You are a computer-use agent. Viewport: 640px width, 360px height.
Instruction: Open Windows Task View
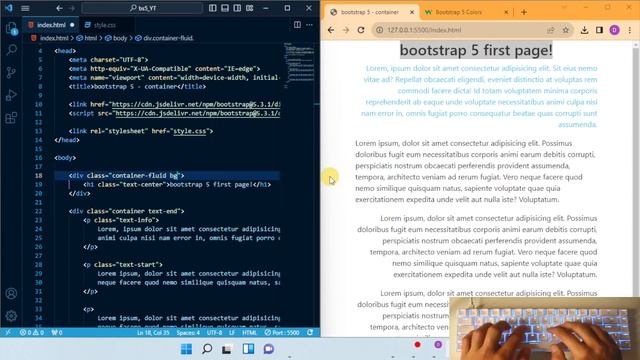coord(227,349)
